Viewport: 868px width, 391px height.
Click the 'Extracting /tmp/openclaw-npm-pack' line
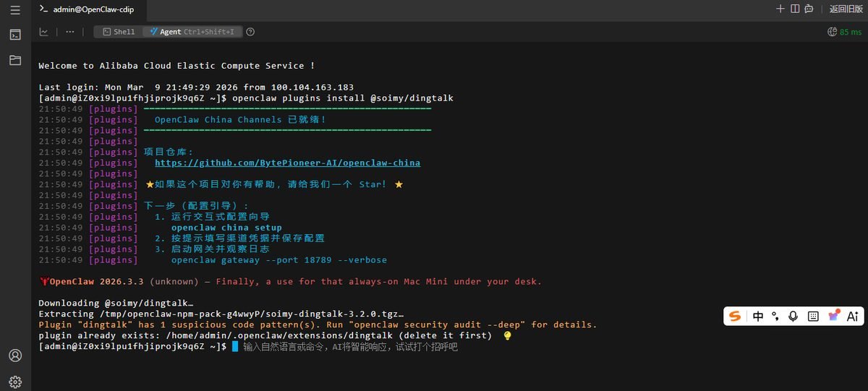coord(221,314)
